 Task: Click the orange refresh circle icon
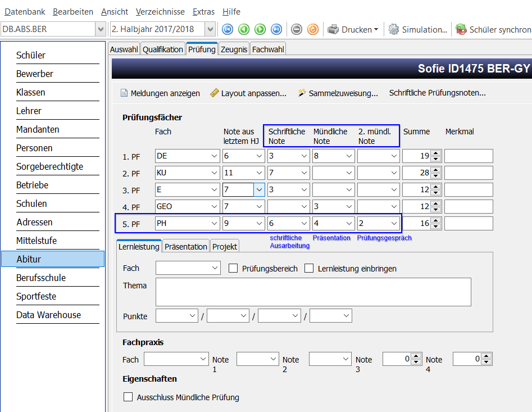tap(313, 30)
